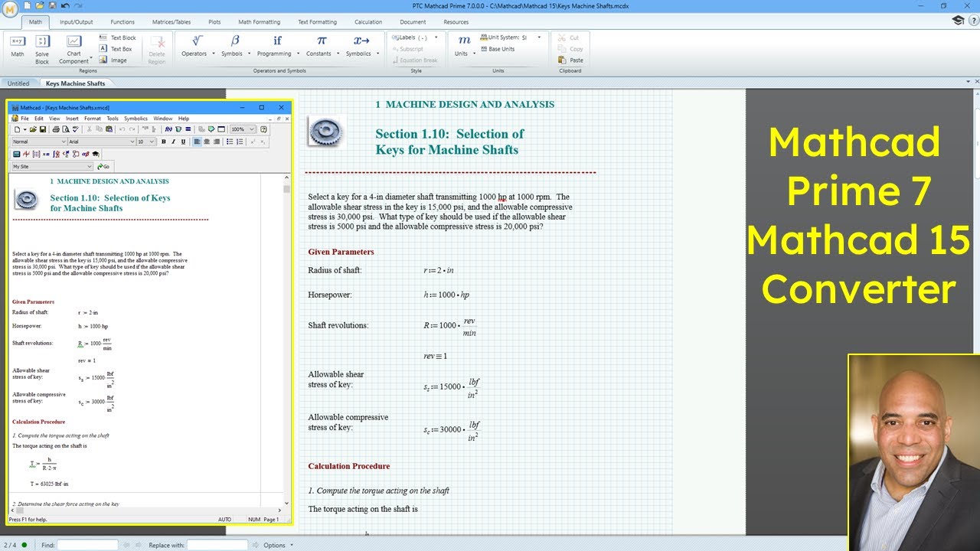The height and width of the screenshot is (551, 980).
Task: Insert a Solve Block region
Action: coord(42,49)
